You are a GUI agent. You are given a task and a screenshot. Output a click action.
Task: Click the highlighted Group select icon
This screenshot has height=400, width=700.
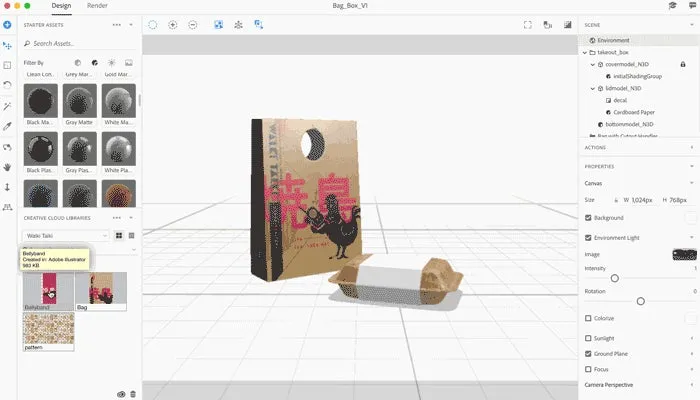click(218, 25)
